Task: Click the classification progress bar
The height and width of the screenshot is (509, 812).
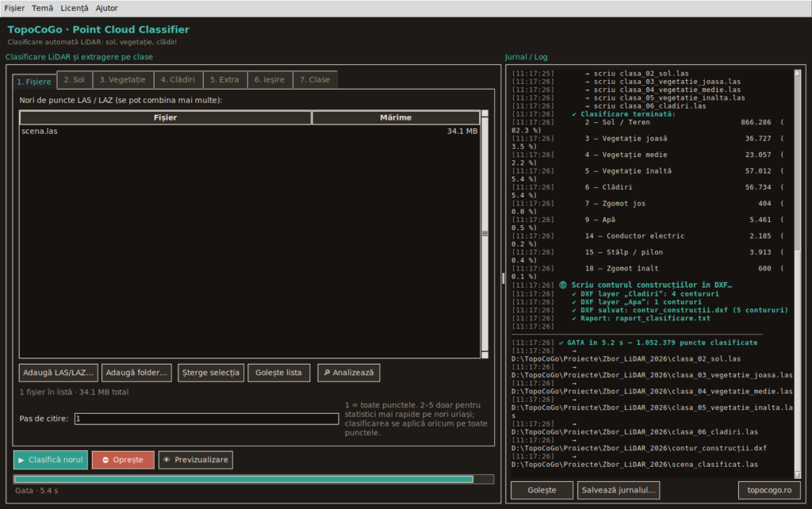Action: pyautogui.click(x=254, y=480)
